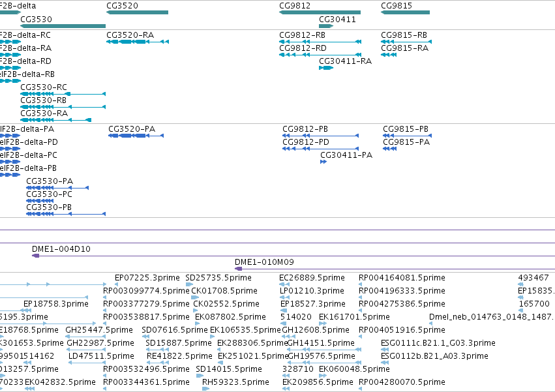
Task: Select EST entry 165700
Action: pyautogui.click(x=534, y=304)
